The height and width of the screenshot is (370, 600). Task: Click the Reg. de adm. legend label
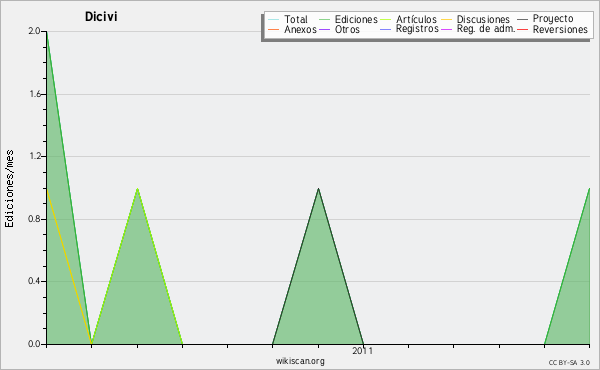click(486, 29)
